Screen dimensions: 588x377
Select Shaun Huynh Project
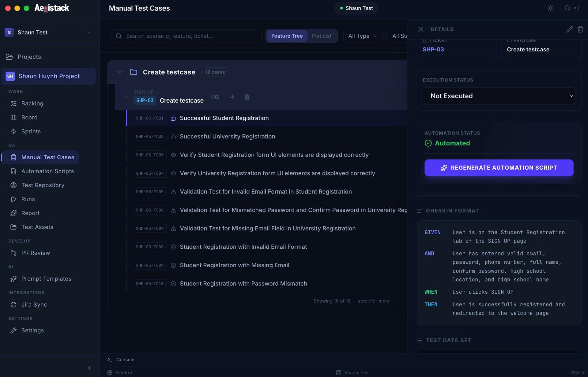48,76
